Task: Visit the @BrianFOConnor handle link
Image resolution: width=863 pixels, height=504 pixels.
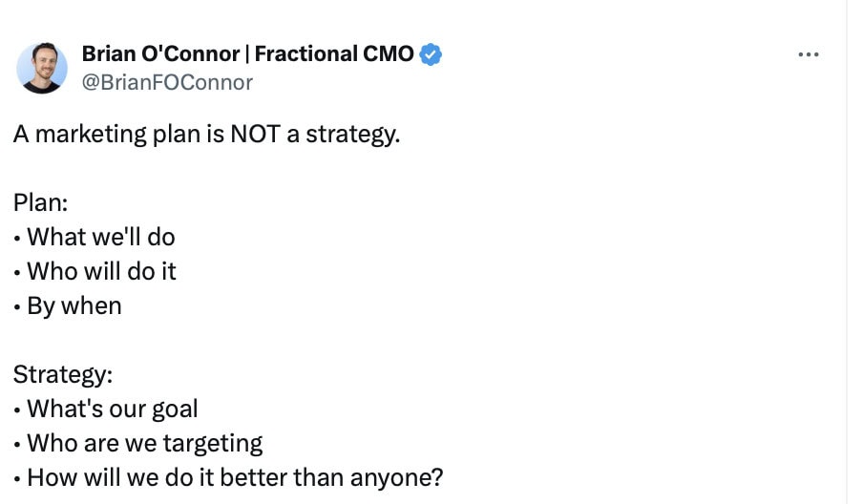Action: click(x=167, y=82)
